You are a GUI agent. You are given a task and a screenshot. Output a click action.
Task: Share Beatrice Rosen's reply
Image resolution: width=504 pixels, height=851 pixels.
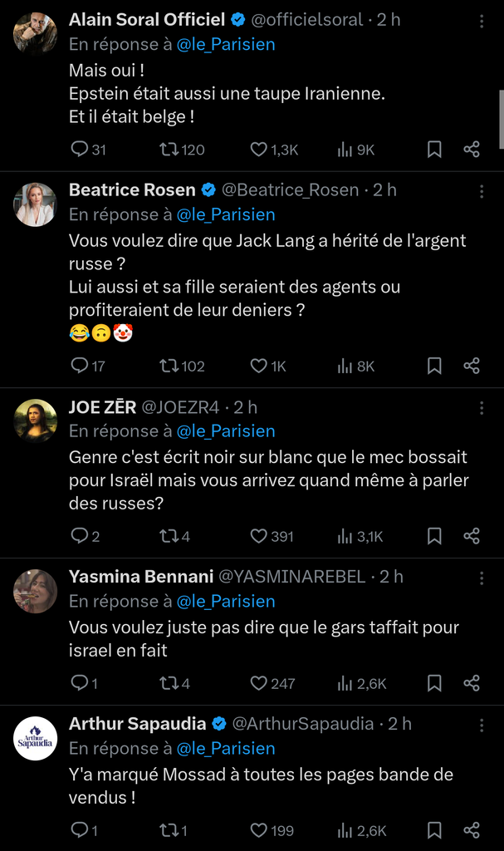(472, 366)
